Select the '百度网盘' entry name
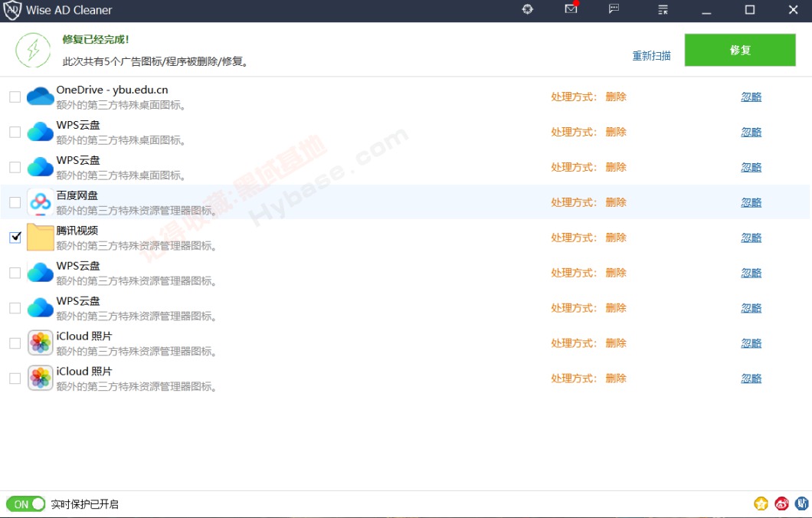Viewport: 812px width, 518px height. coord(77,195)
